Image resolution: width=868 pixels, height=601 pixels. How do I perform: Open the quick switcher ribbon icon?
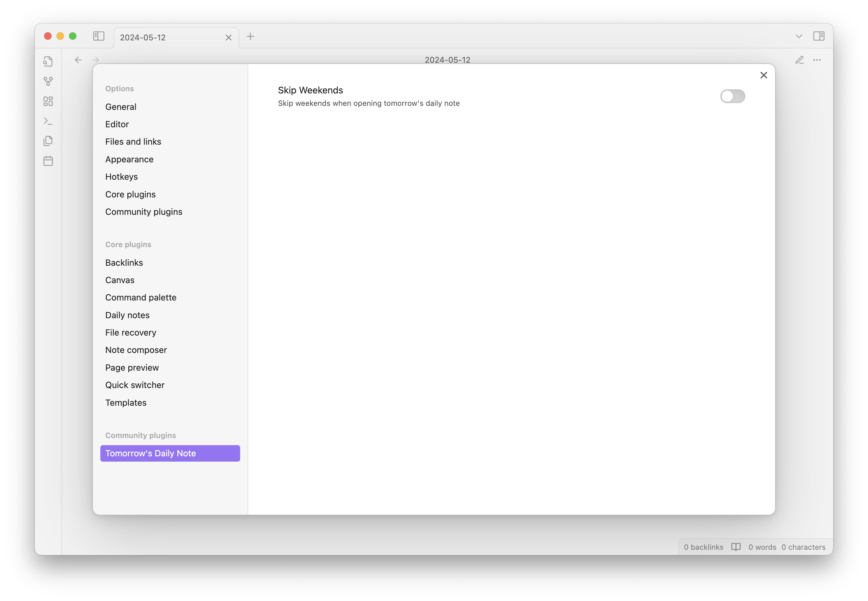(x=48, y=61)
